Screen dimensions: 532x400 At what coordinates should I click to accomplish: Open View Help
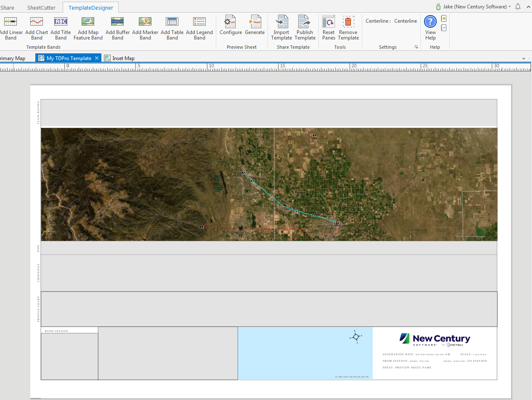430,28
